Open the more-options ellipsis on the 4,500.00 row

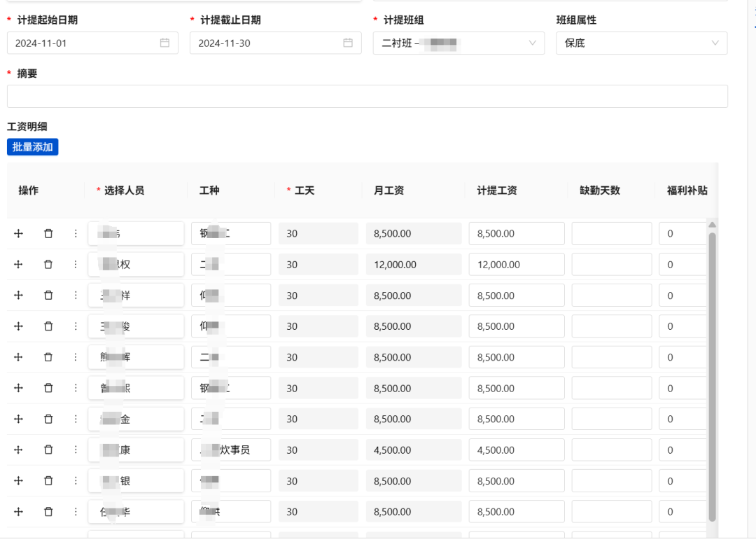click(x=76, y=450)
